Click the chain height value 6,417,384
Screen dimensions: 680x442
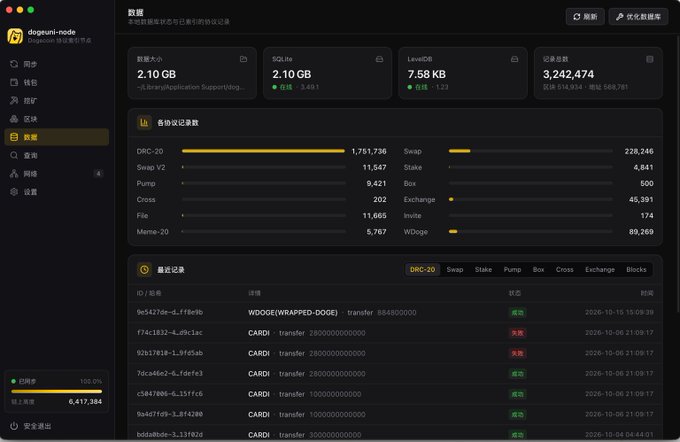[x=85, y=402]
